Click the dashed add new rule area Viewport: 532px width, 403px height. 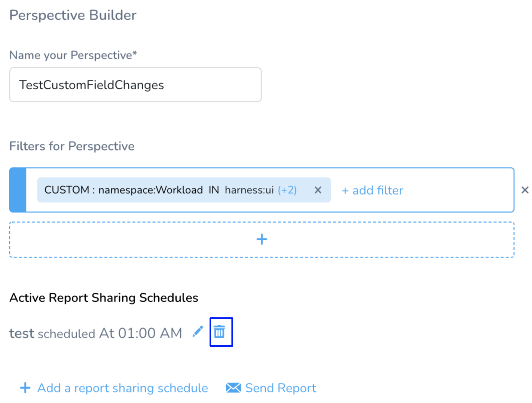pyautogui.click(x=262, y=239)
